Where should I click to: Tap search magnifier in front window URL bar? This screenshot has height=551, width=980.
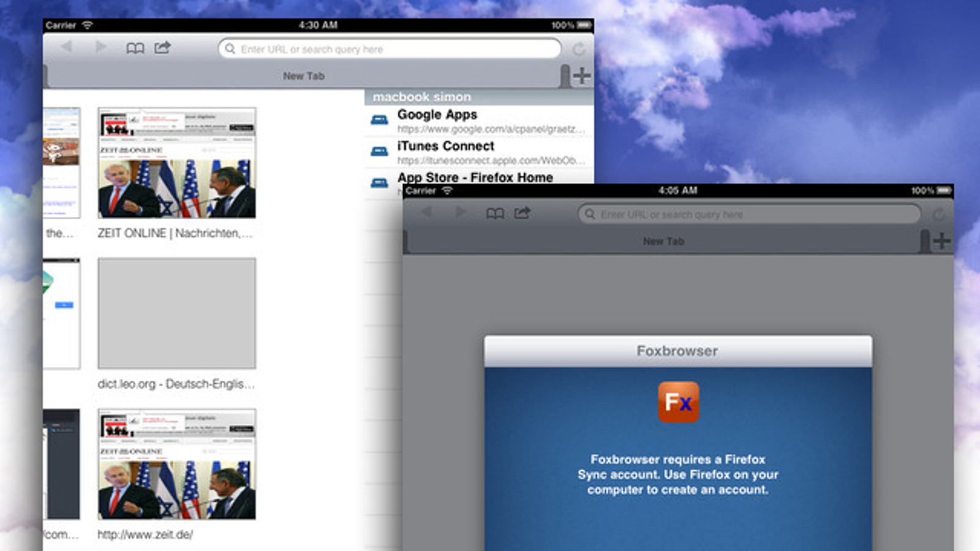point(589,214)
